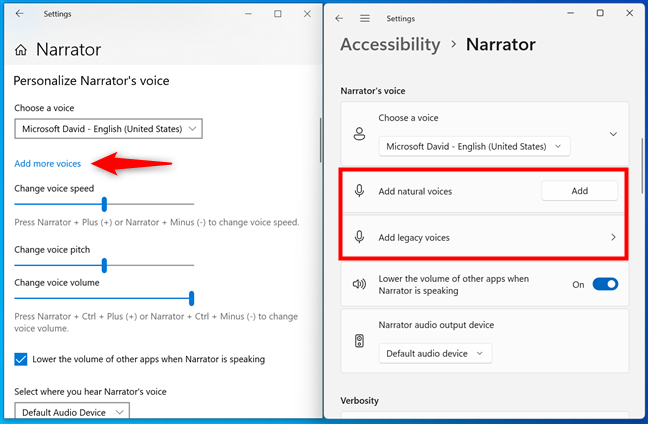Open Default audio device dropdown in right window
This screenshot has height=424, width=648.
pyautogui.click(x=435, y=353)
